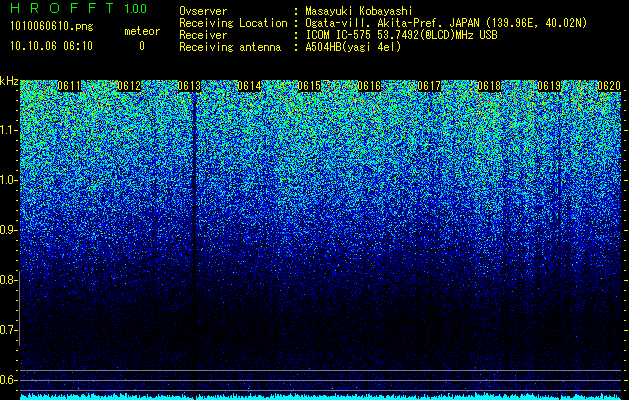Viewport: 629px width, 400px height.
Task: Click the 0617 time marker
Action: (x=429, y=86)
